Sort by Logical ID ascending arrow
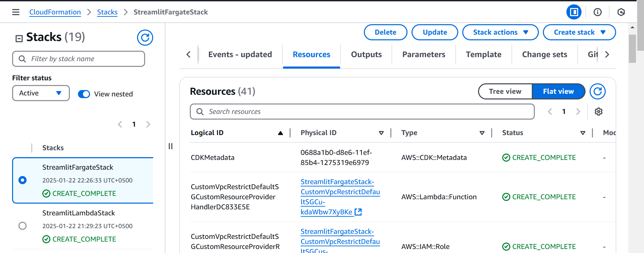 coord(281,133)
